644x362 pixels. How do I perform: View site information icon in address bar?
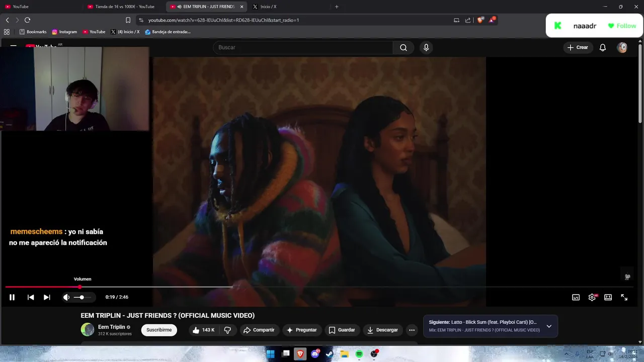coord(141,20)
